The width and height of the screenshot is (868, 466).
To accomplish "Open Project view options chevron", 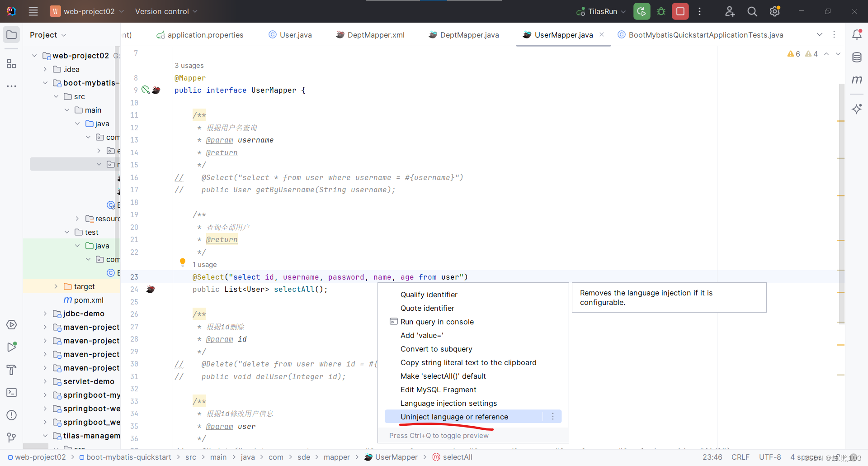I will (64, 35).
